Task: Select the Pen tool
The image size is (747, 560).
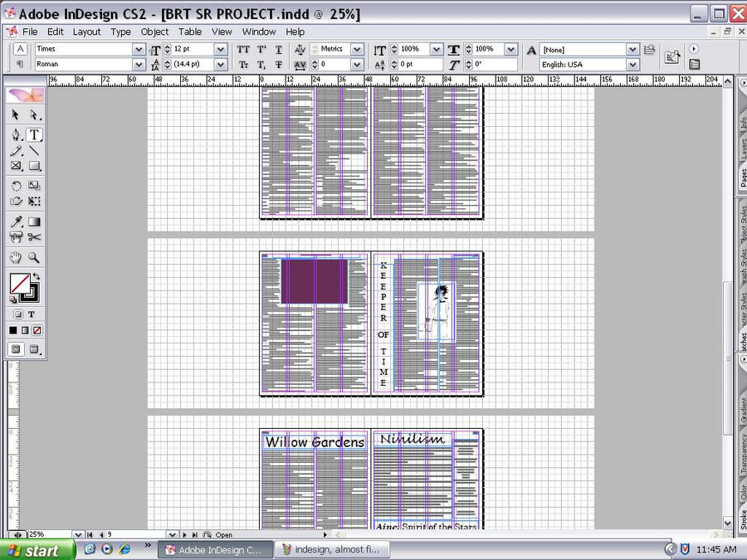Action: pos(16,134)
